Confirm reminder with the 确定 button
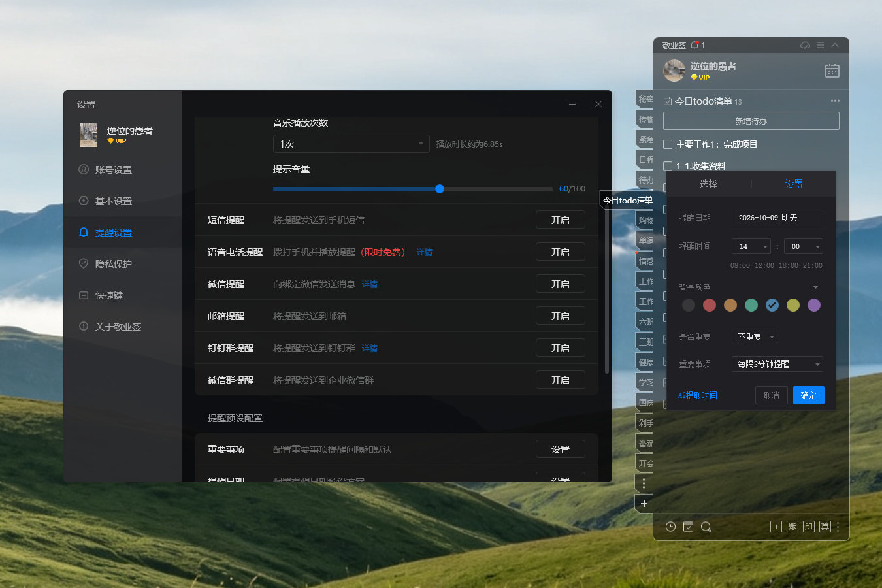 pos(809,395)
